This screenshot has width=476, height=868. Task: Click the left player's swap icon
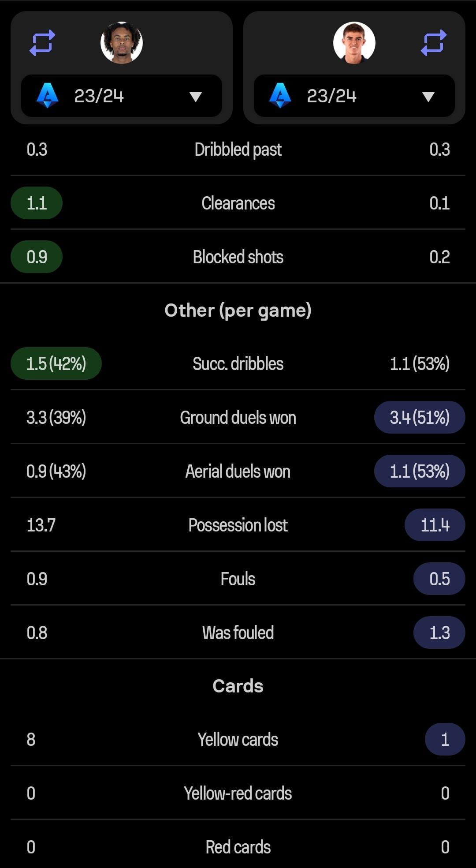[42, 43]
